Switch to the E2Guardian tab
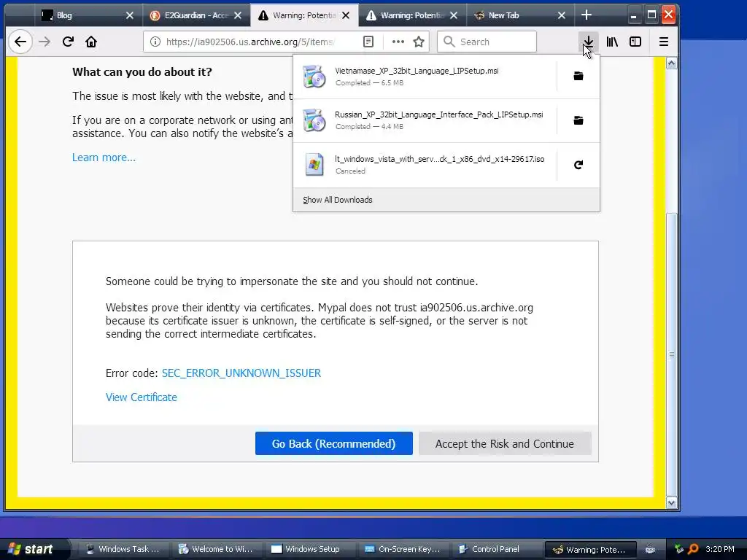Screen dimensions: 747x560 (x=196, y=16)
